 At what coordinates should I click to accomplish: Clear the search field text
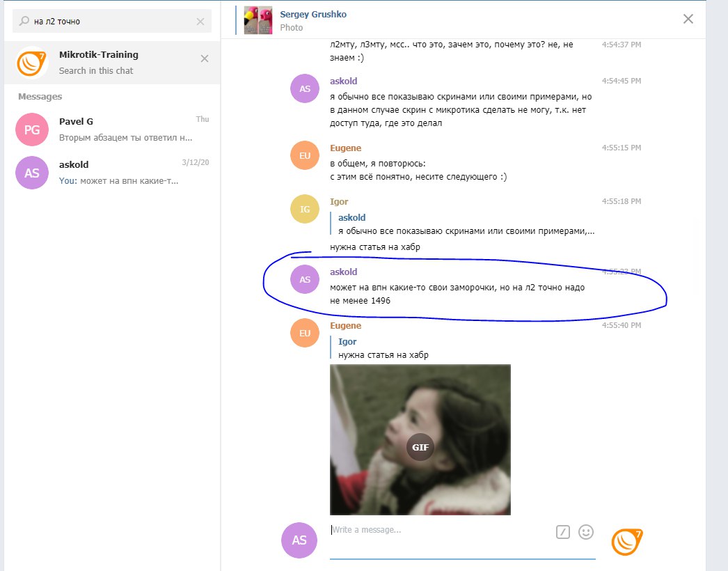pos(200,22)
